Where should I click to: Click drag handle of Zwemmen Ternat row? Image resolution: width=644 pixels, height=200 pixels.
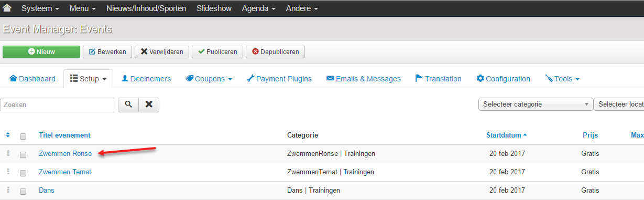[8, 172]
